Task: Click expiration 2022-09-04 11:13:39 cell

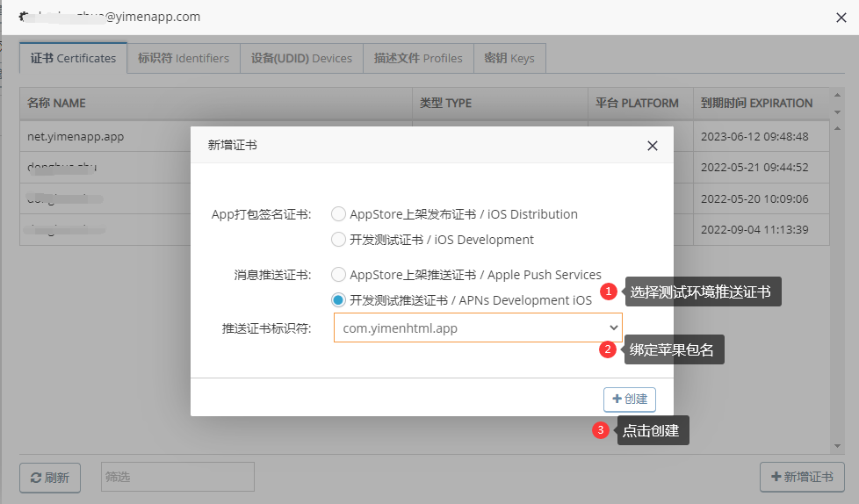Action: point(761,229)
